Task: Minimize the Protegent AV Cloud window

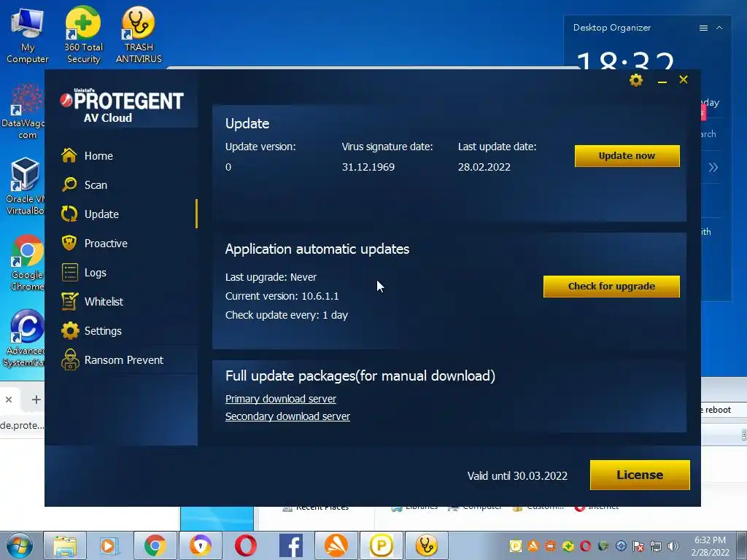Action: [662, 82]
